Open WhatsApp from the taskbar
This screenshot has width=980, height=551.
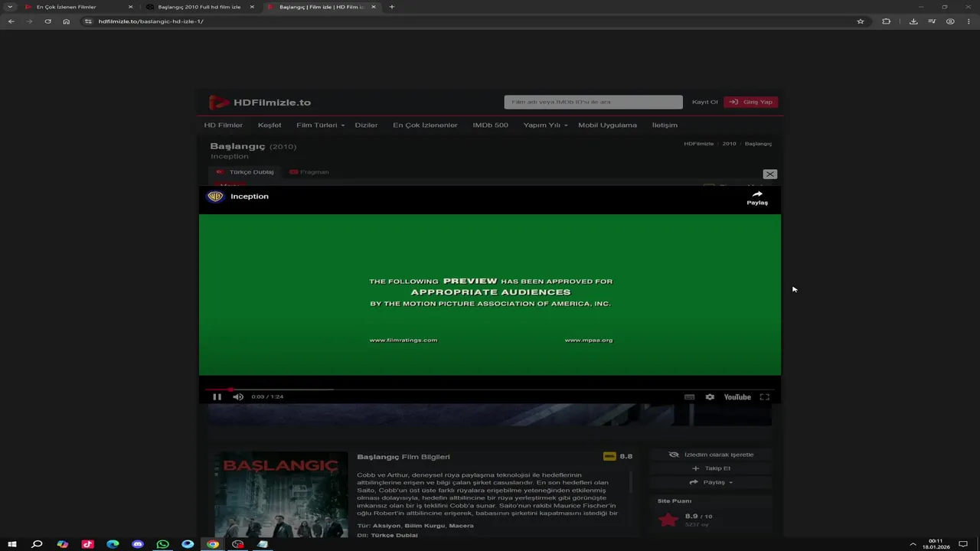coord(162,544)
